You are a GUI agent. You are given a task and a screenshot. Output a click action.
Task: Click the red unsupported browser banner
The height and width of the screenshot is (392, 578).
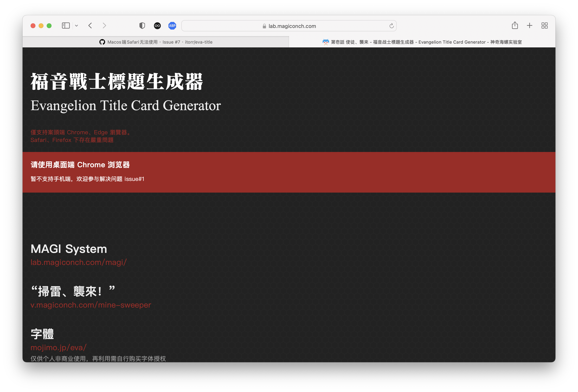tap(289, 171)
